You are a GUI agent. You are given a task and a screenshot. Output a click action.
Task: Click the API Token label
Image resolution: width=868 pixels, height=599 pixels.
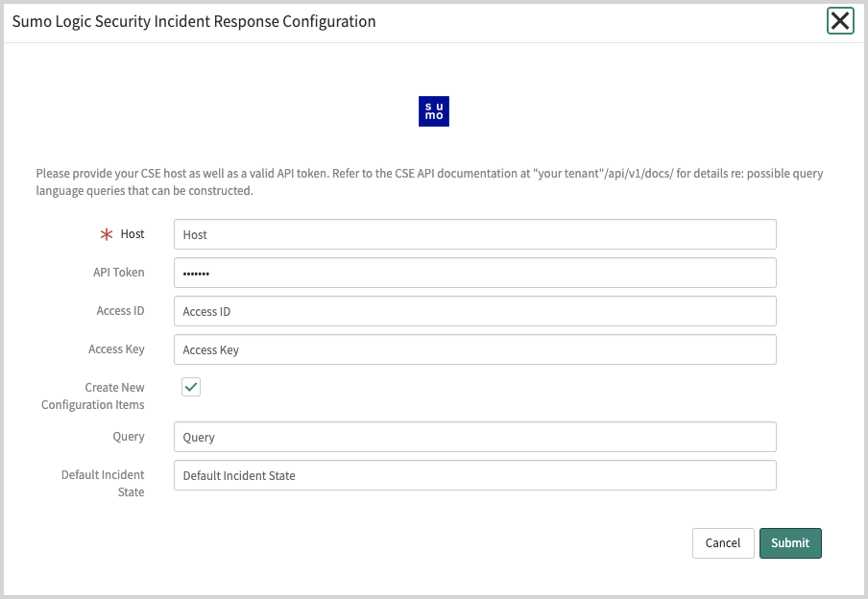pos(120,272)
